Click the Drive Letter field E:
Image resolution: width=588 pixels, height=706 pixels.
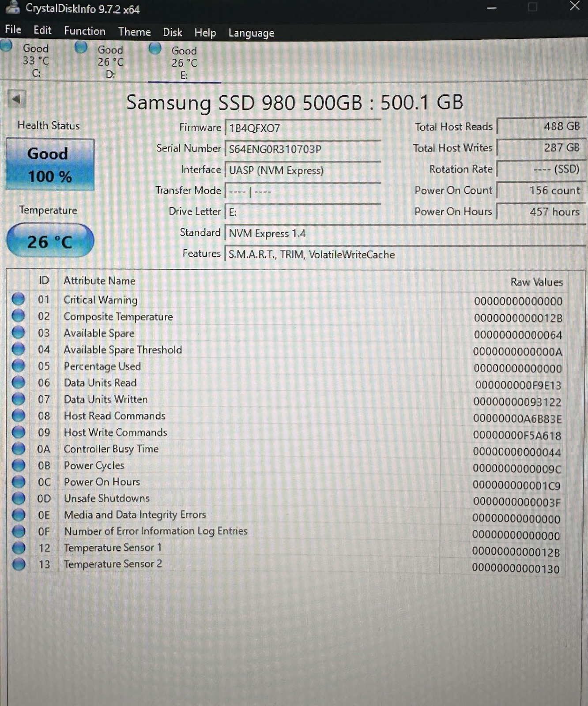coord(303,212)
